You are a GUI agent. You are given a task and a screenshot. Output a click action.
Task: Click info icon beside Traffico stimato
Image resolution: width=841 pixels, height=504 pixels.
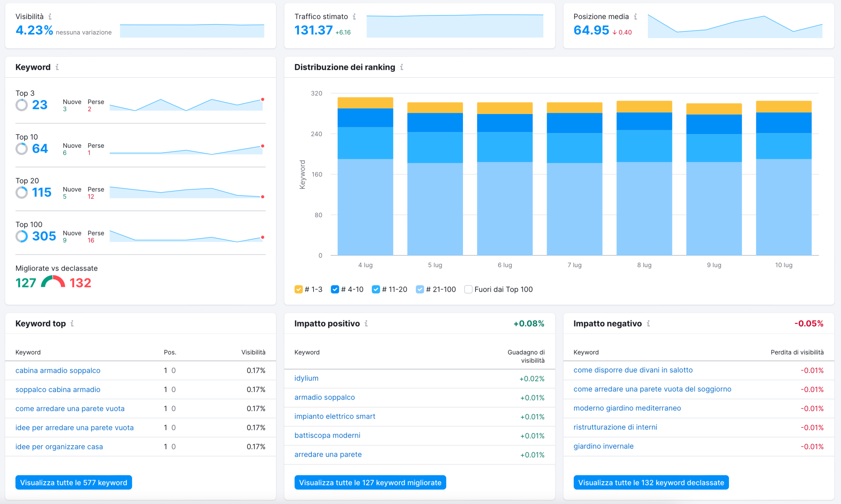[354, 17]
